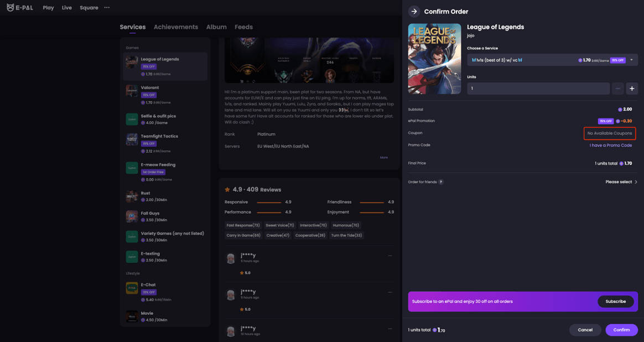
Task: Select the Rust service icon
Action: [x=132, y=196]
